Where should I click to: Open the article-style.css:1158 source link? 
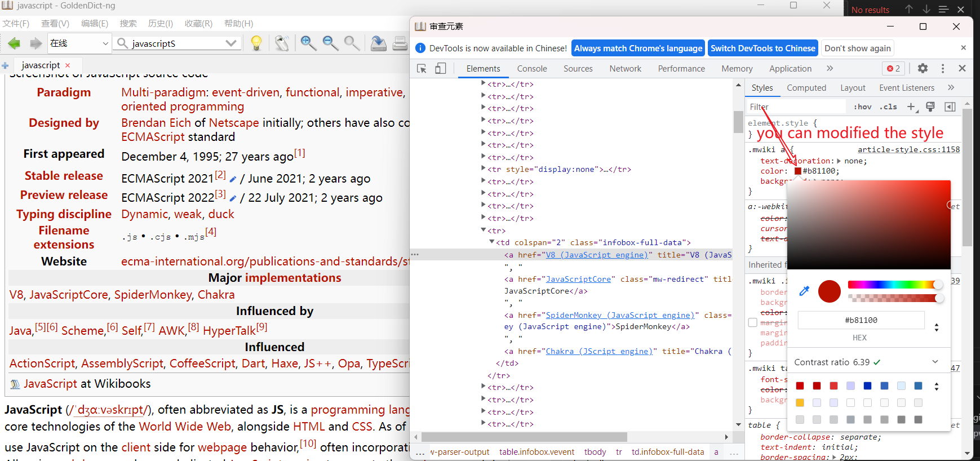click(x=908, y=149)
